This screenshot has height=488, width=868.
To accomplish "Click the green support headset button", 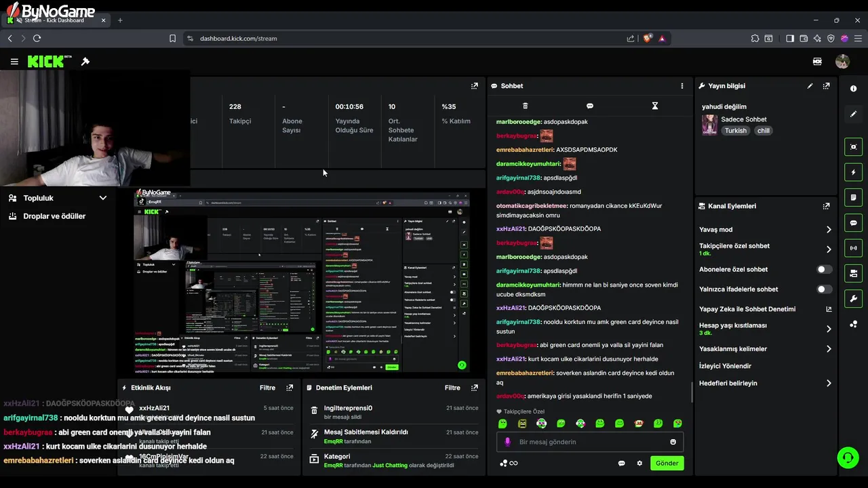I will coord(848,457).
